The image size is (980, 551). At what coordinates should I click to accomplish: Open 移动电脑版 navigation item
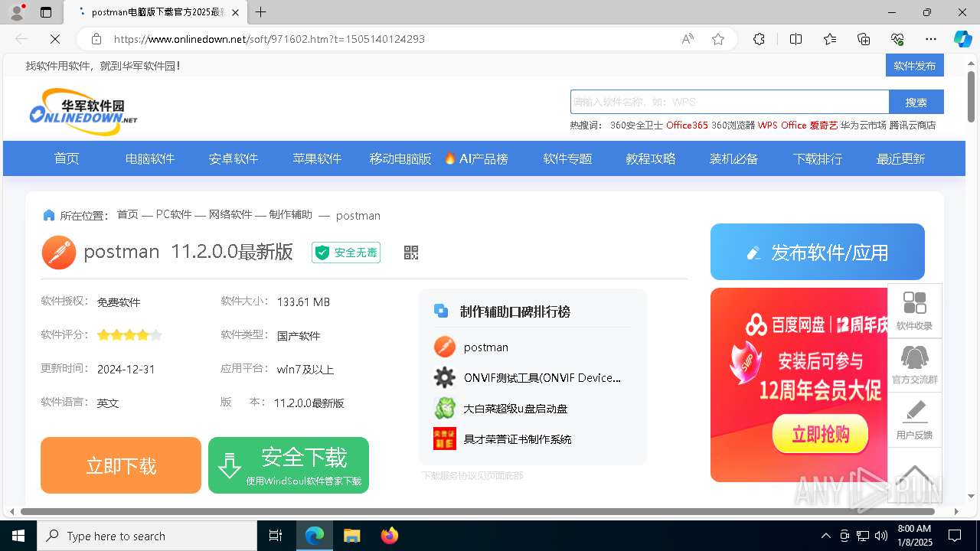(x=400, y=158)
